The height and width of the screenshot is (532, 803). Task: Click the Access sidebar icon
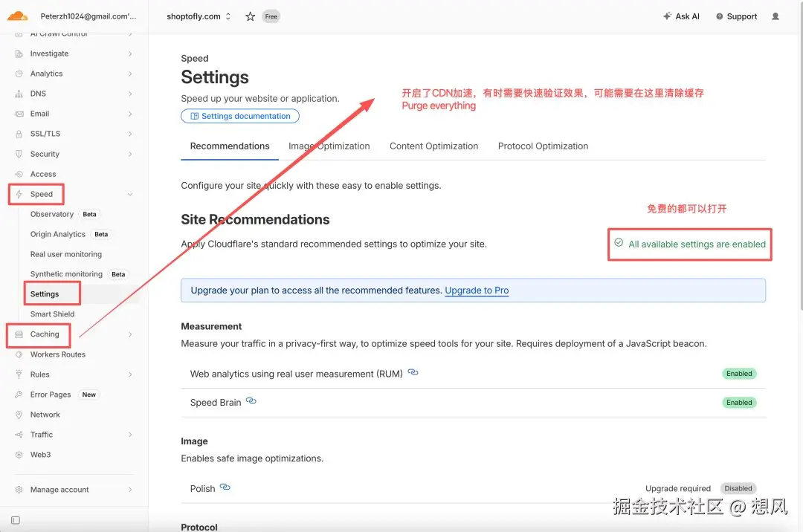[x=19, y=174]
